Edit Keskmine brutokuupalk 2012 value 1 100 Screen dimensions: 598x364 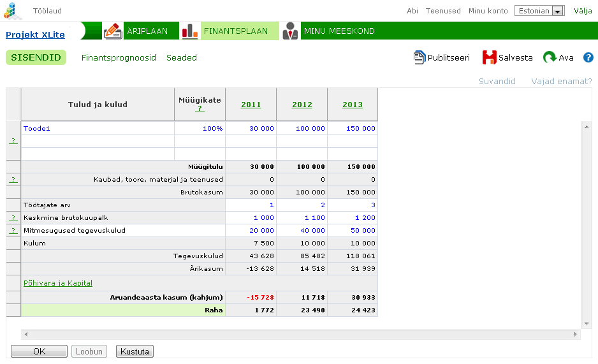point(302,218)
